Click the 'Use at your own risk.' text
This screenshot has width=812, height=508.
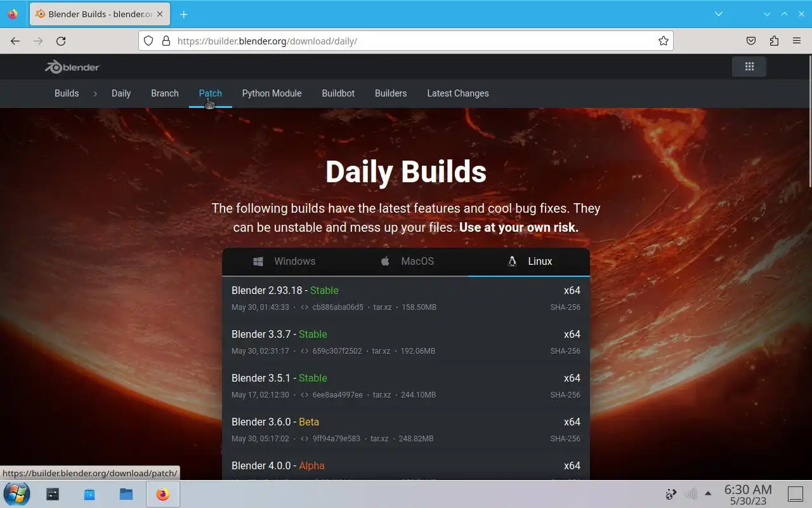pyautogui.click(x=519, y=227)
